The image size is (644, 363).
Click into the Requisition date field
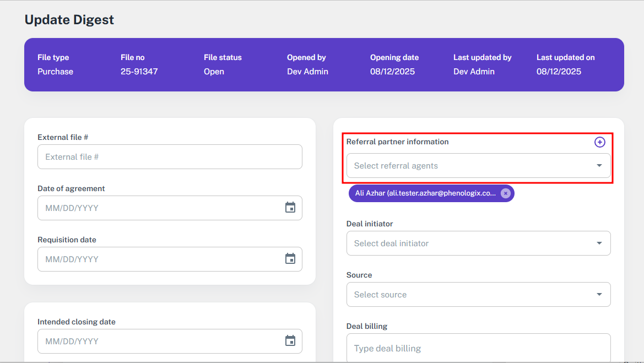160,259
